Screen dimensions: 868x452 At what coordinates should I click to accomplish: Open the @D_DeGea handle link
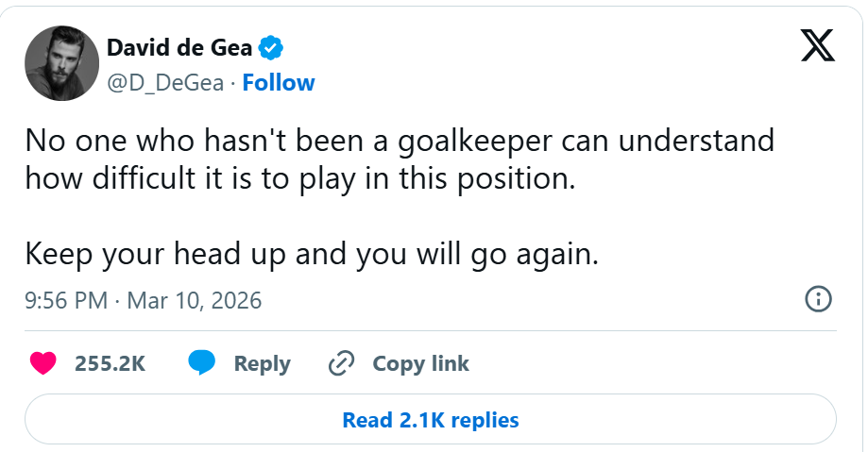[x=165, y=83]
